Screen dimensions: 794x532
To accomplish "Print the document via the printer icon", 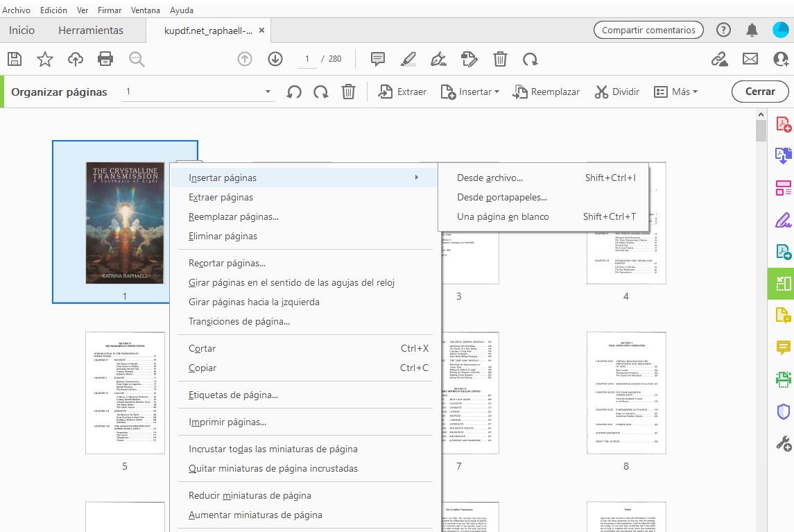I will 105,59.
